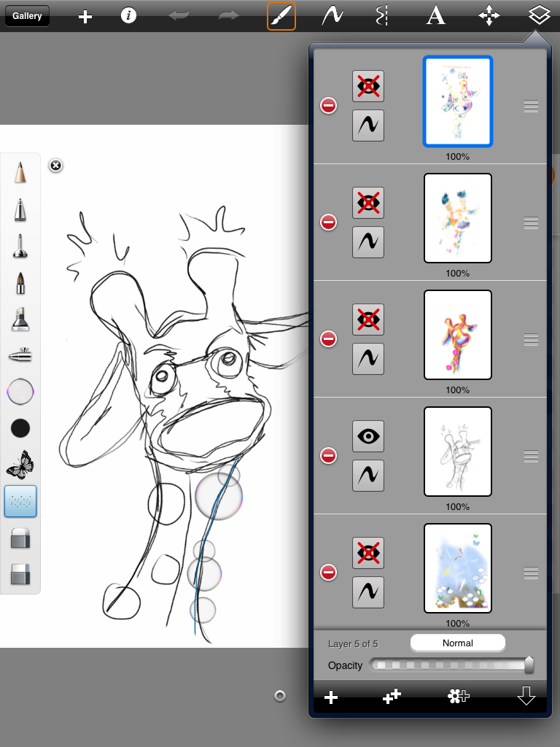The image size is (560, 747).
Task: Show the bottom background layer
Action: [x=368, y=553]
